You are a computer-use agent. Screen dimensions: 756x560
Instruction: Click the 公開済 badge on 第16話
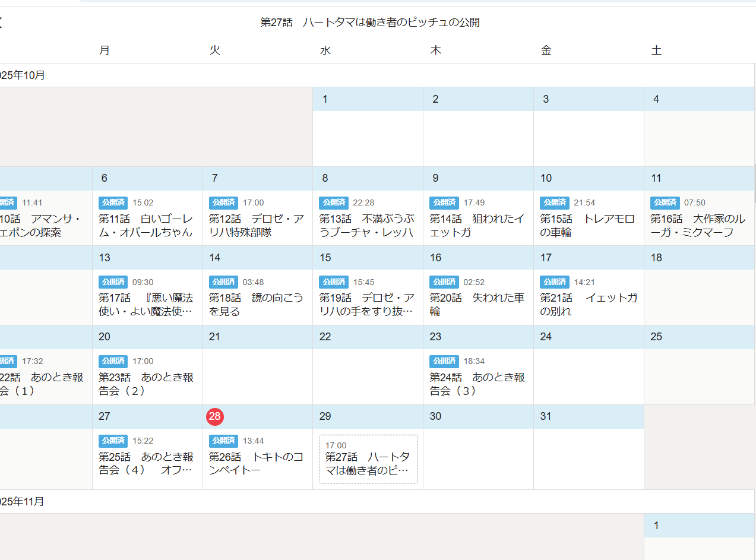tap(665, 203)
